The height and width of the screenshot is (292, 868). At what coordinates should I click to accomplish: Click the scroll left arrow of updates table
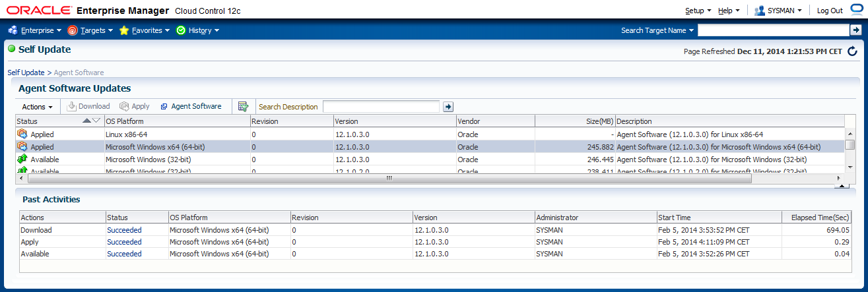20,178
